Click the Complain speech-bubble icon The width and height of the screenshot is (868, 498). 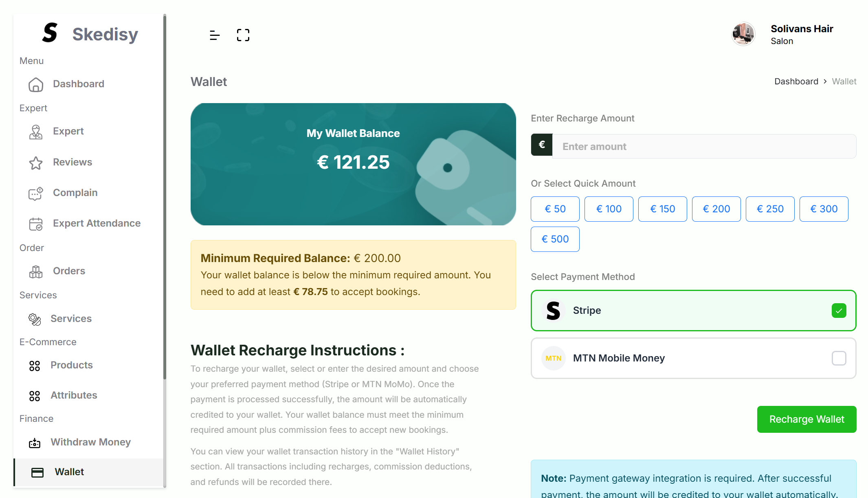[x=36, y=193]
